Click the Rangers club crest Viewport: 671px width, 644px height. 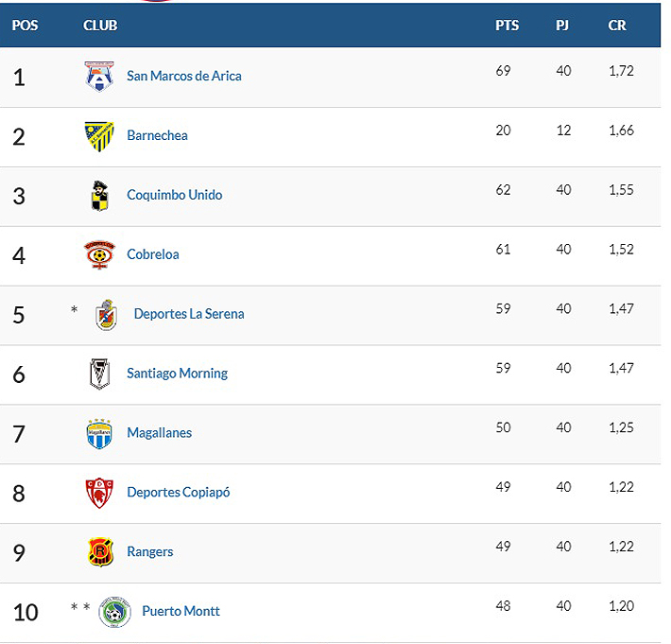point(99,552)
